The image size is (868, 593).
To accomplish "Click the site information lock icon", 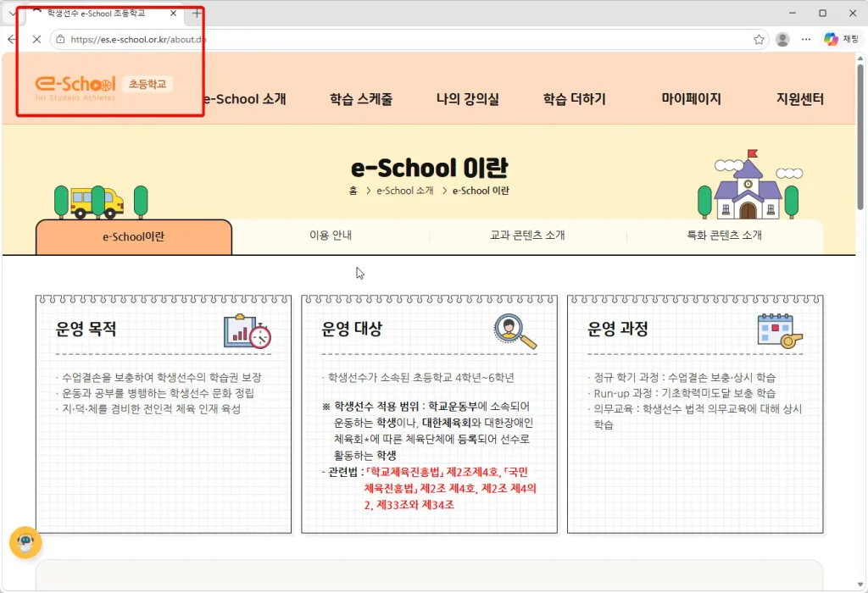I will [60, 39].
